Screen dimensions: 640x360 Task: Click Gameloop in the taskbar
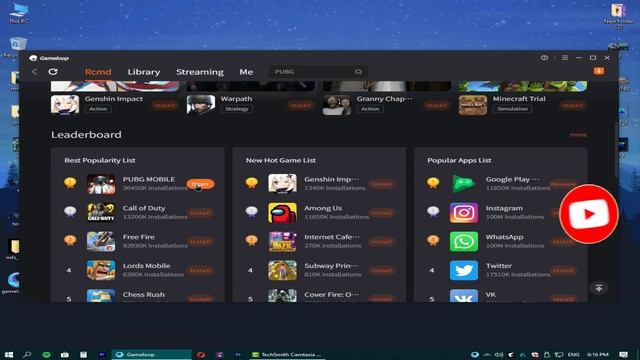151,354
